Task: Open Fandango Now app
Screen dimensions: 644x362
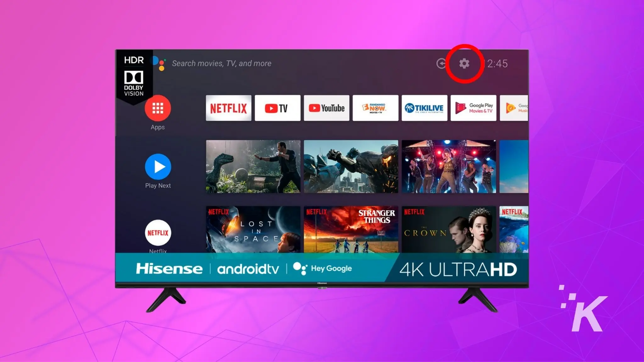Action: click(x=375, y=108)
